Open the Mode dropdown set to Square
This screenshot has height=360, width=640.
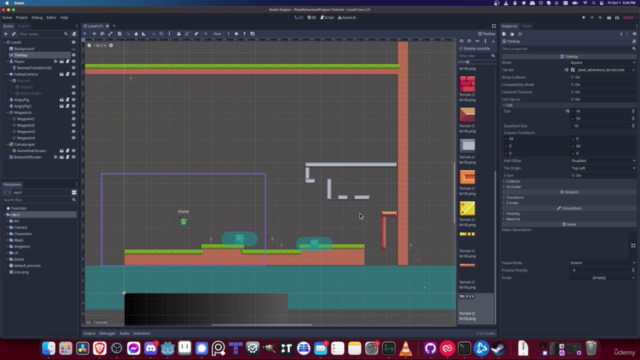[603, 62]
